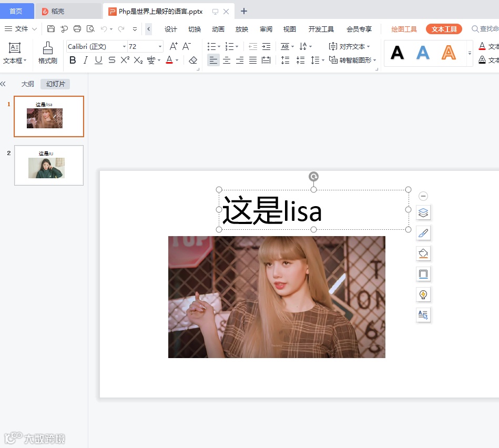Toggle right text alignment
This screenshot has height=448, width=499.
(x=240, y=60)
